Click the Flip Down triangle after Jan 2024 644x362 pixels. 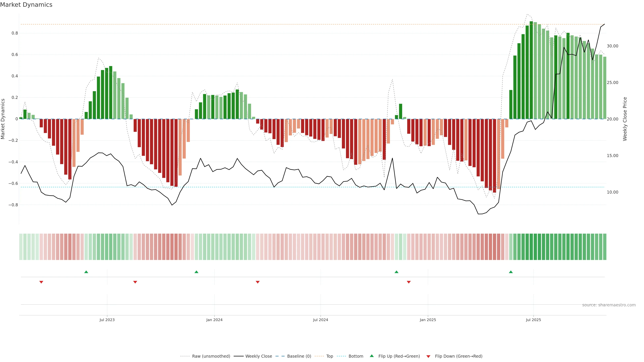(x=258, y=282)
